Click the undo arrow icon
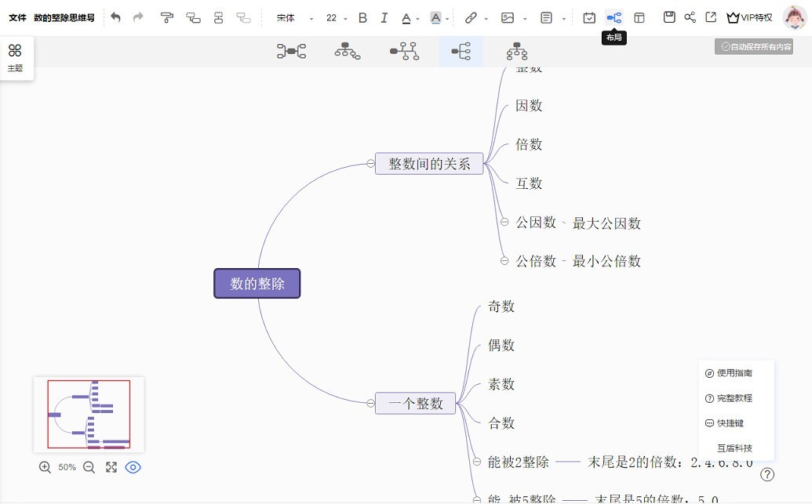 tap(115, 17)
